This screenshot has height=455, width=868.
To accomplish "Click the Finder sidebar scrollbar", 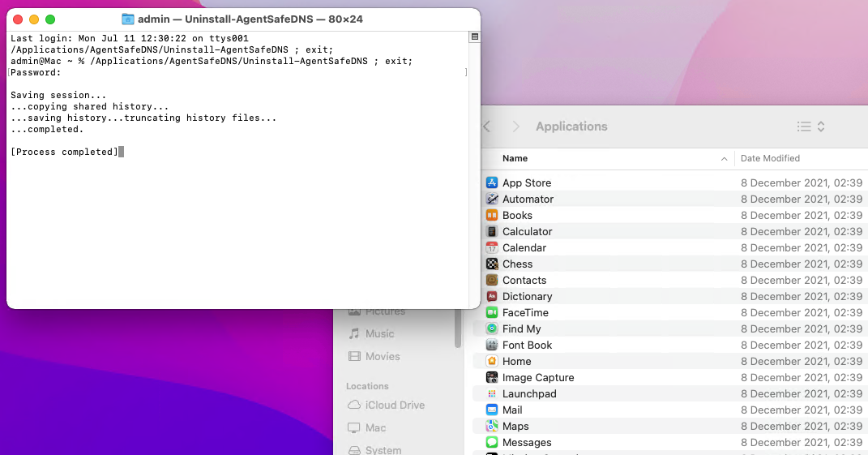I will (x=458, y=328).
